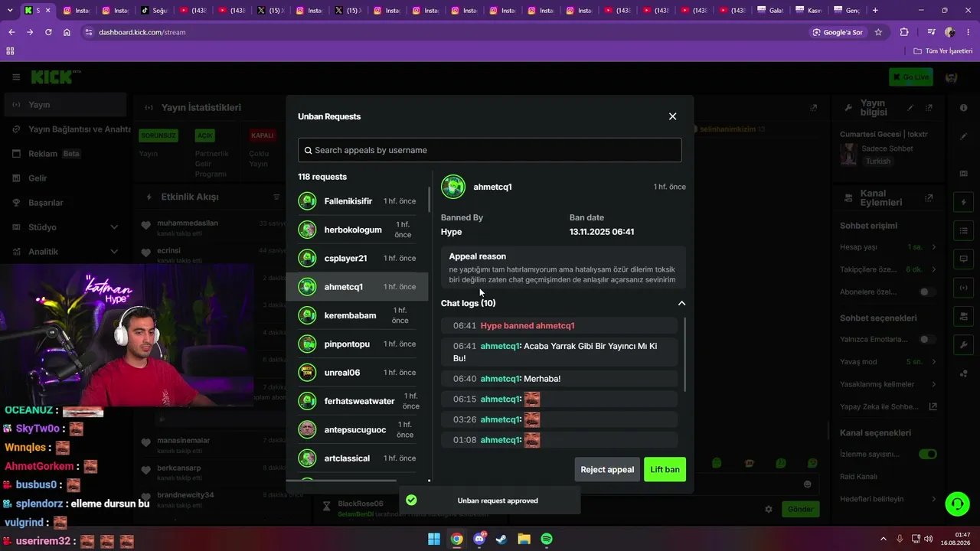
Task: Open Raid Kanalı option
Action: [x=888, y=477]
